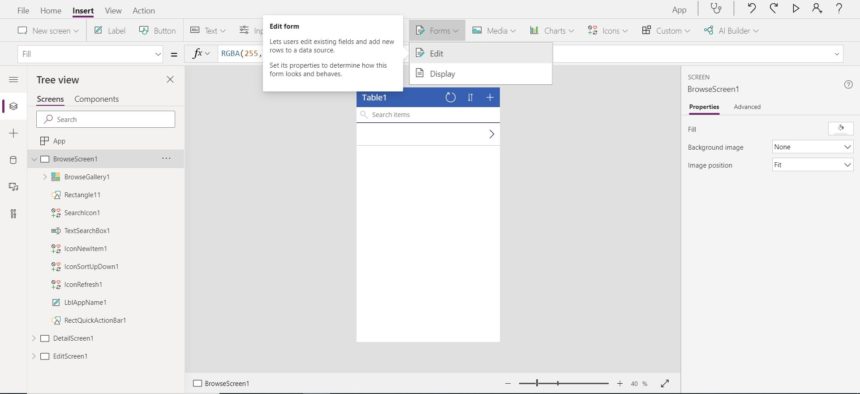Expand the BrowseGallery1 tree node

[x=44, y=177]
